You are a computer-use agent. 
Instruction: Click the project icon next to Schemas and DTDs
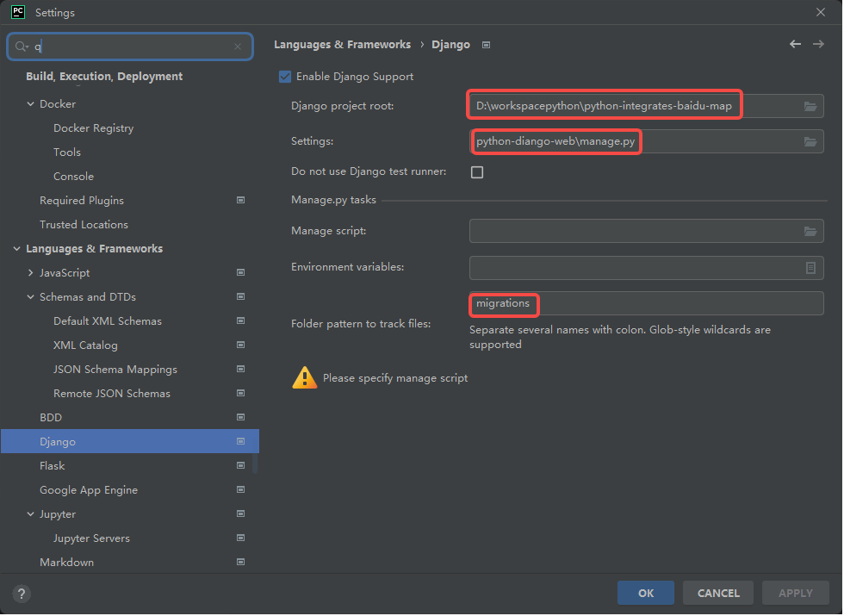pos(240,296)
